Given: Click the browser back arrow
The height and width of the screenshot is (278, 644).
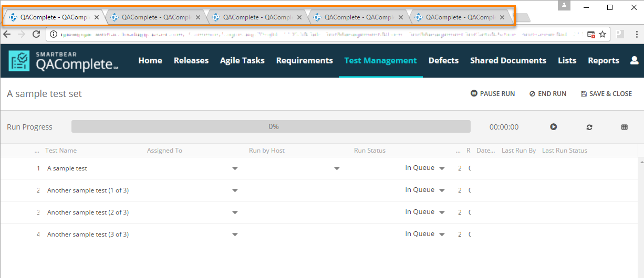Looking at the screenshot, I should (x=7, y=34).
